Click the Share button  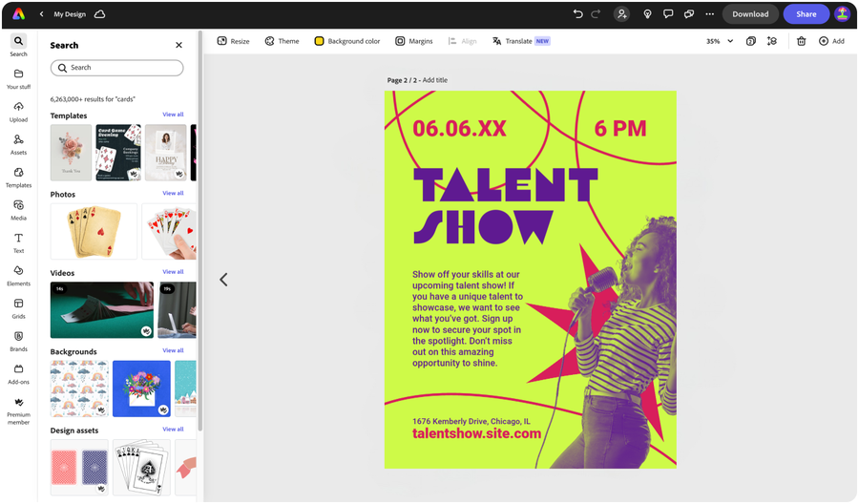click(806, 14)
